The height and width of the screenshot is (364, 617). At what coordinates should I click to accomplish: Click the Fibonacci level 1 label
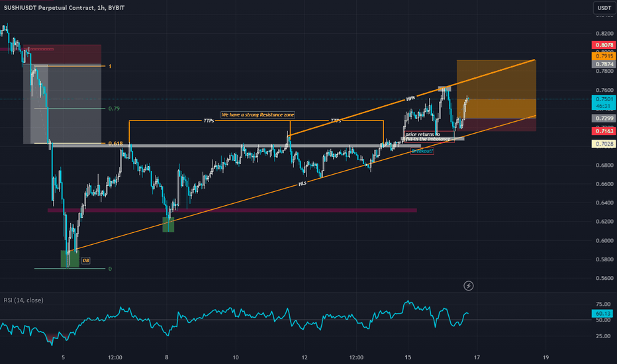110,66
